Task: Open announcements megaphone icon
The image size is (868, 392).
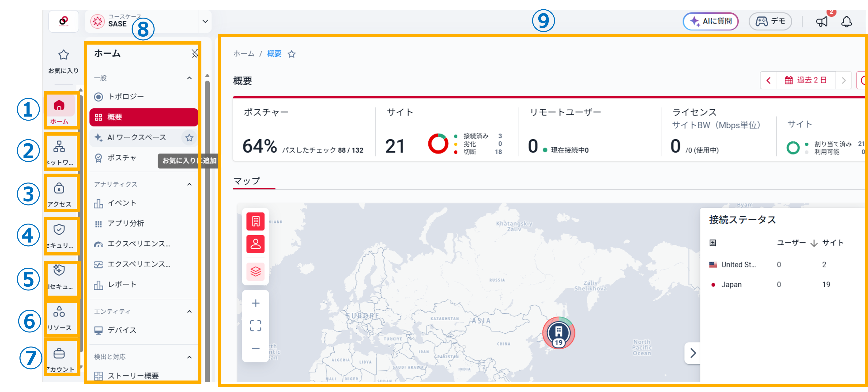Action: click(x=822, y=22)
